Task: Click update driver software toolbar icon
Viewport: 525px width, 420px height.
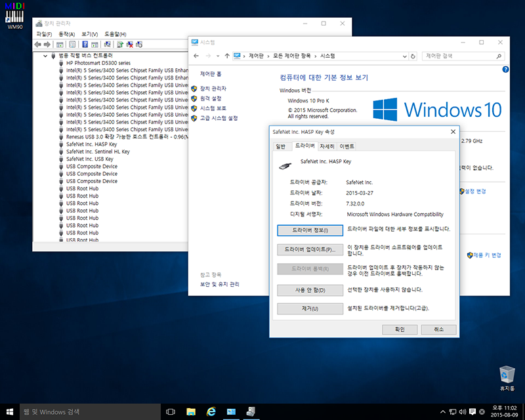Action: (120, 45)
